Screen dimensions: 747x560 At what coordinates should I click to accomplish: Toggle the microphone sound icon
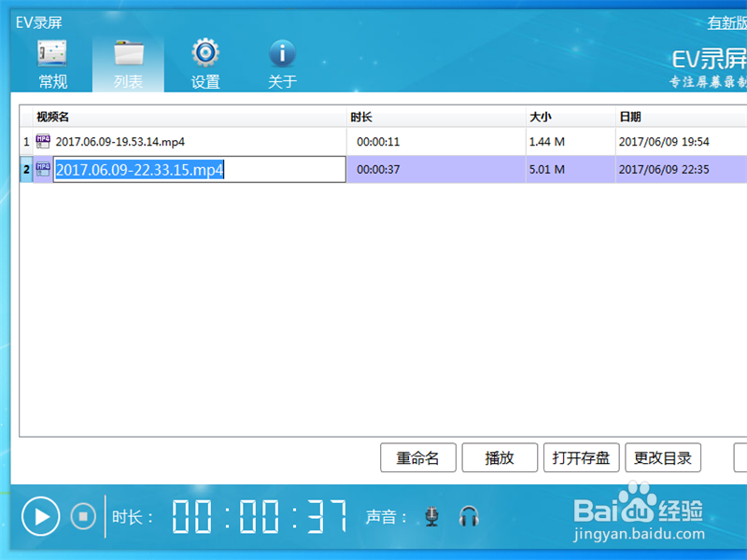[431, 516]
